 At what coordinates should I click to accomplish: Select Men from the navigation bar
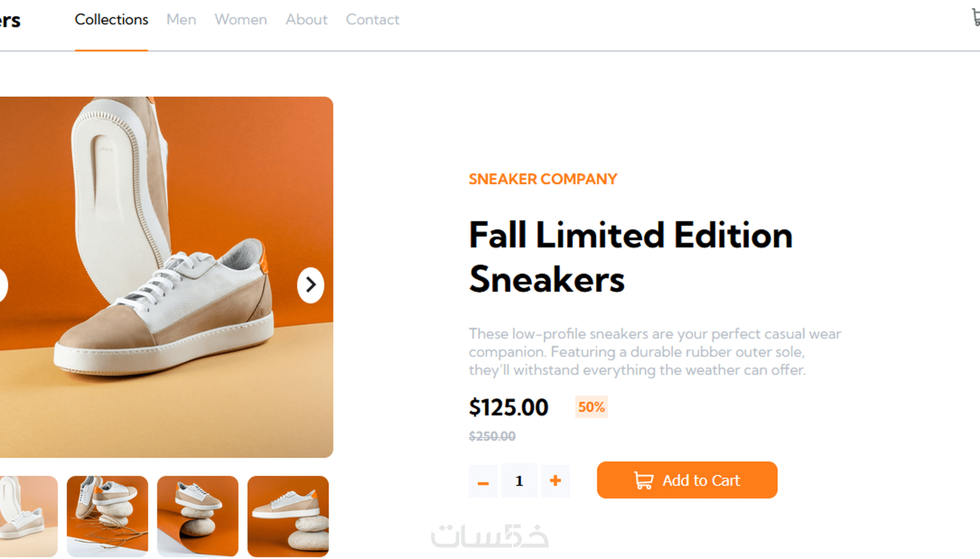point(181,20)
